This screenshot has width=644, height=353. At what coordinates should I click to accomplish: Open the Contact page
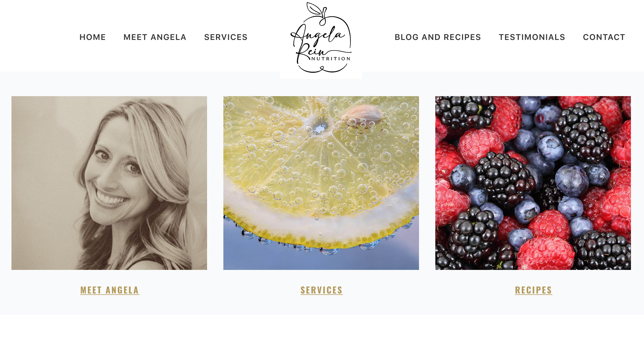click(x=604, y=37)
